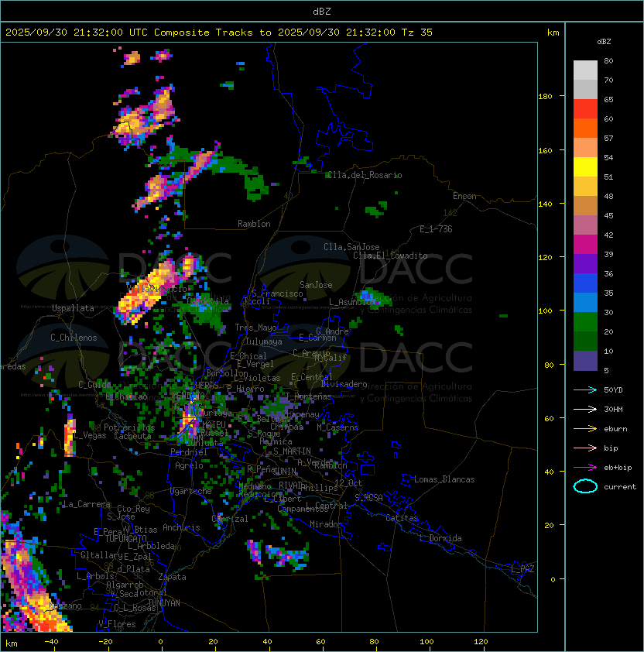Click the Ramblon place label

254,224
